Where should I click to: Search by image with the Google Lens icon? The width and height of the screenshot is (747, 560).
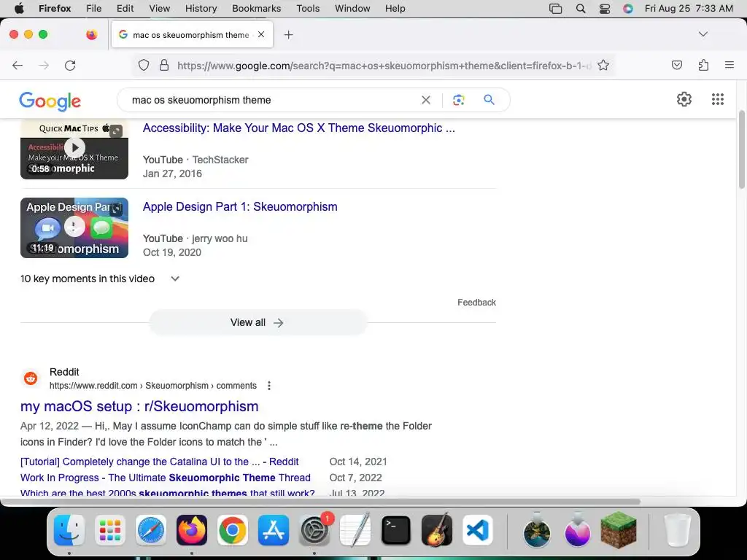pos(458,100)
